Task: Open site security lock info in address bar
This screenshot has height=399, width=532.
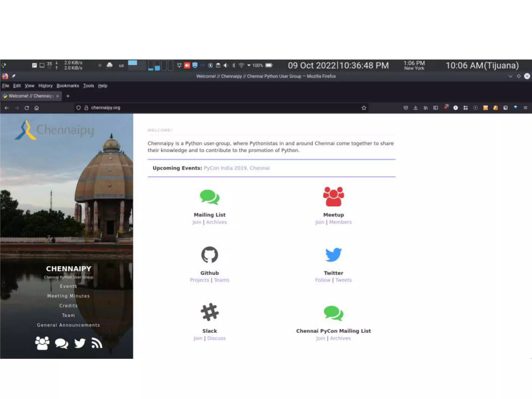Action: [x=86, y=108]
